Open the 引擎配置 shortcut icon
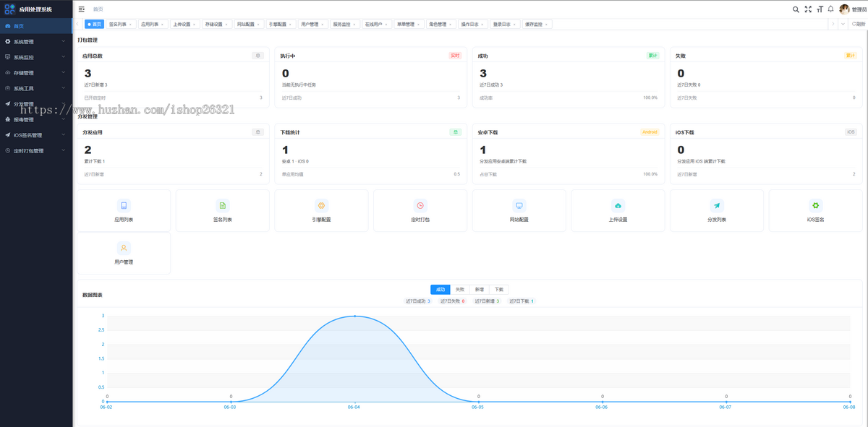This screenshot has height=427, width=868. pyautogui.click(x=321, y=205)
